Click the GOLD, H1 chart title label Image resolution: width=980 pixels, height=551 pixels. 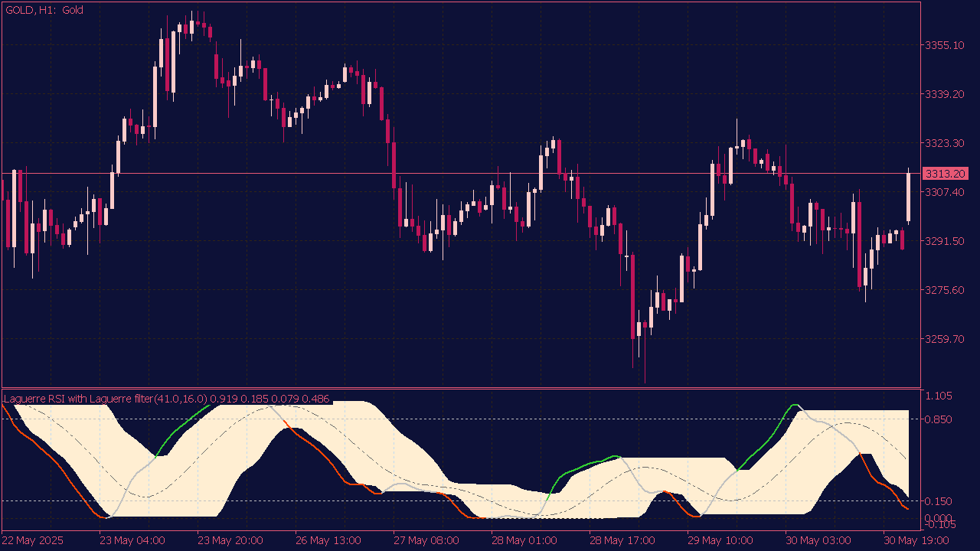point(44,10)
